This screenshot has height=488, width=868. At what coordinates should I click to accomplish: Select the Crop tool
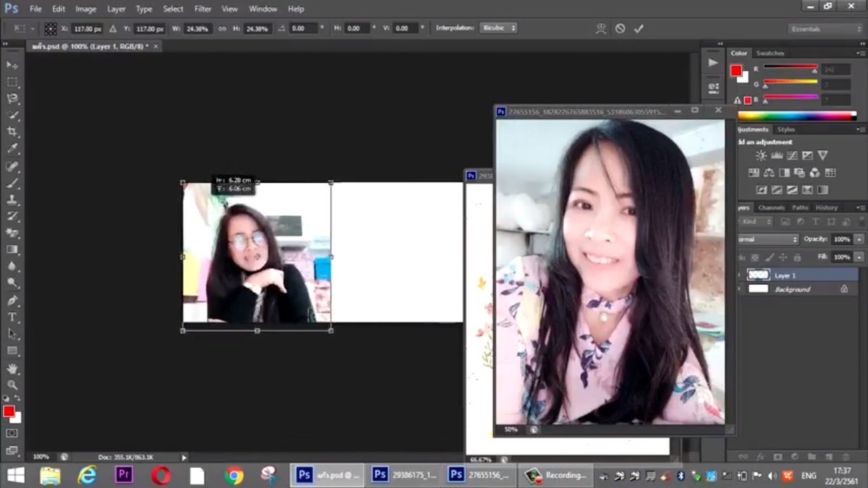(x=12, y=132)
